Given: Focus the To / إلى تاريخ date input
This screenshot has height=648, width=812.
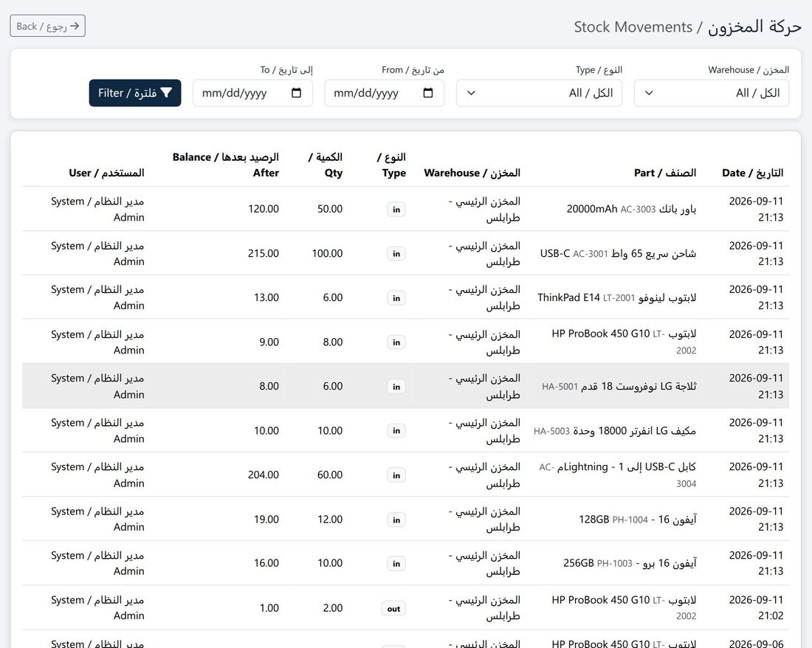Looking at the screenshot, I should [252, 93].
